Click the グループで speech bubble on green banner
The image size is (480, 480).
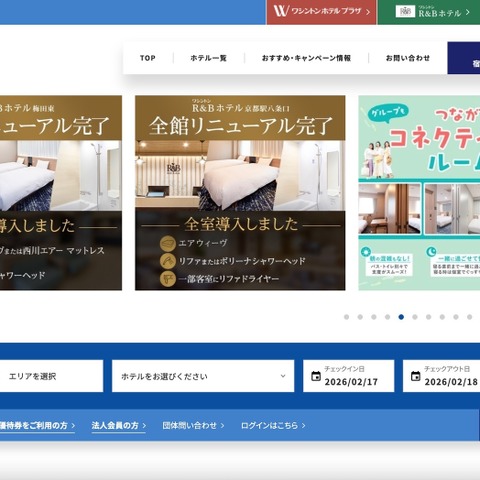click(x=388, y=113)
